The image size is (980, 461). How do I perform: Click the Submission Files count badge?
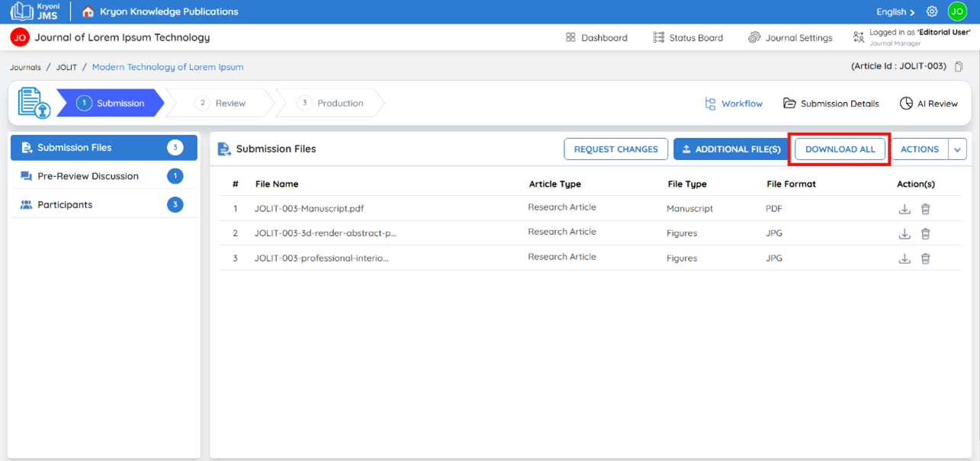coord(175,148)
